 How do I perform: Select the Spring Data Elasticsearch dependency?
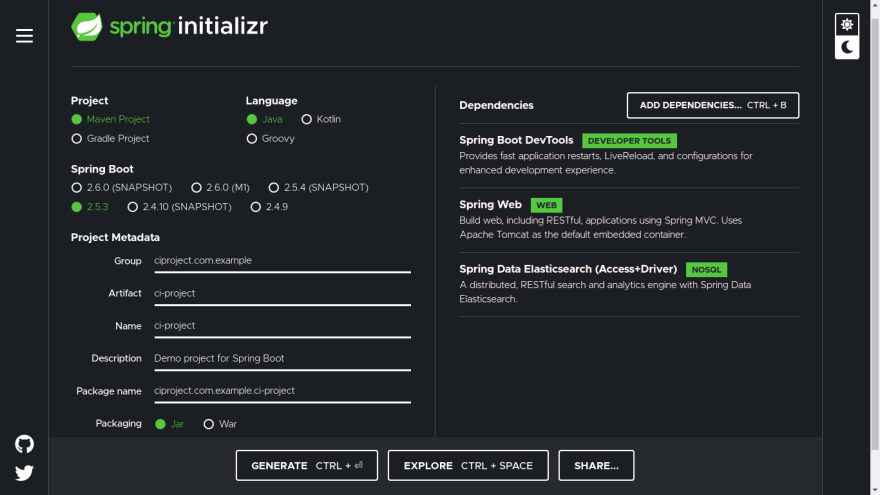click(629, 284)
